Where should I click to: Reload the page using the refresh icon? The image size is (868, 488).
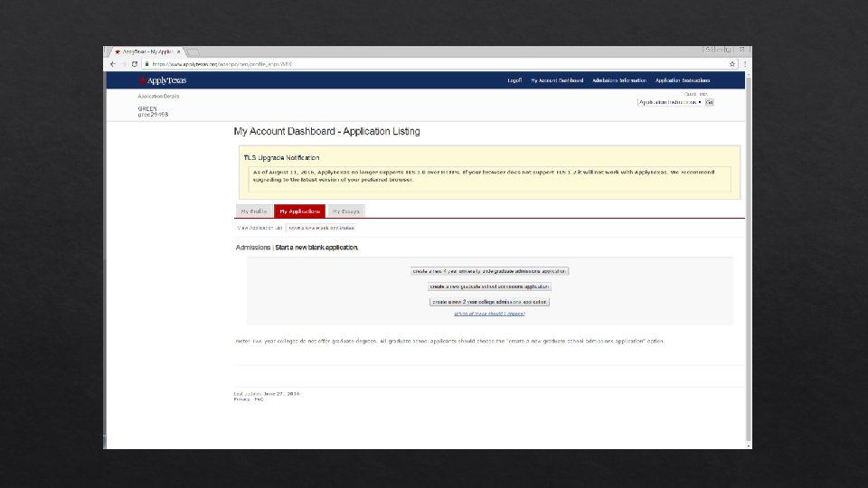point(135,64)
